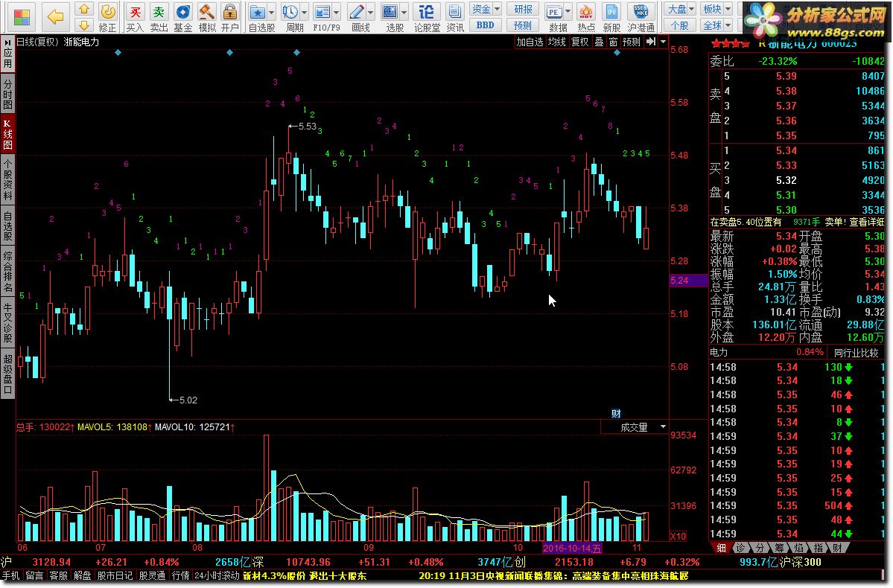The height and width of the screenshot is (588, 893).
Task: Toggle 均线 moving averages display
Action: pyautogui.click(x=556, y=42)
